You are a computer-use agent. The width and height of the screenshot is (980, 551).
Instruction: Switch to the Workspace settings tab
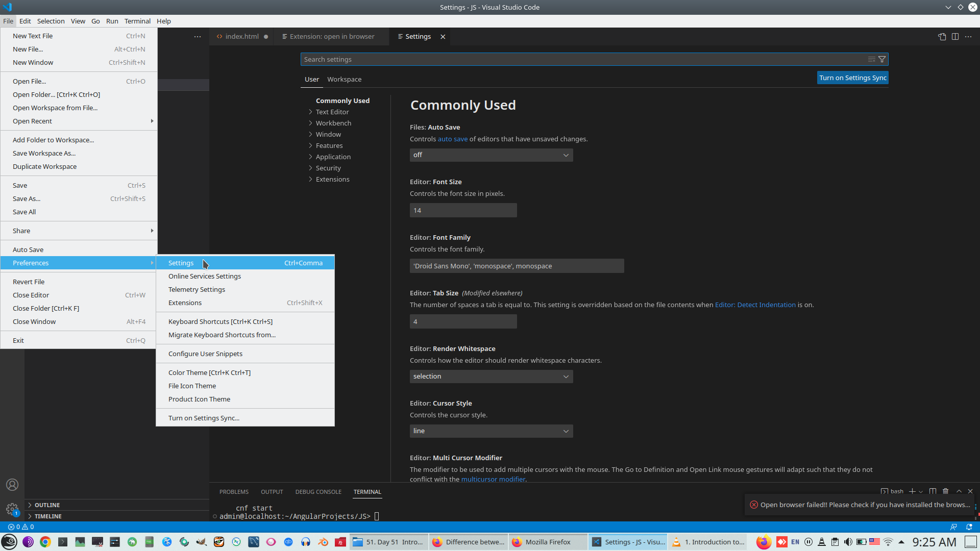point(344,79)
